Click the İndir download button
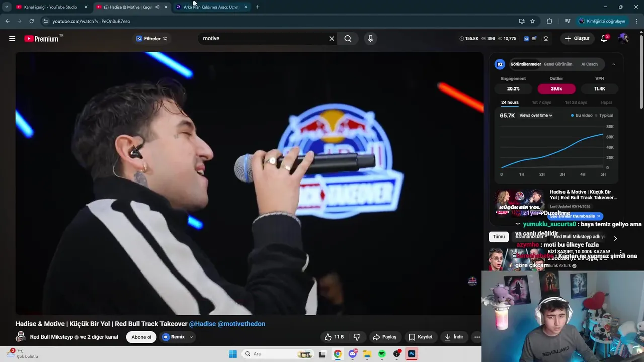The image size is (644, 362). [454, 337]
